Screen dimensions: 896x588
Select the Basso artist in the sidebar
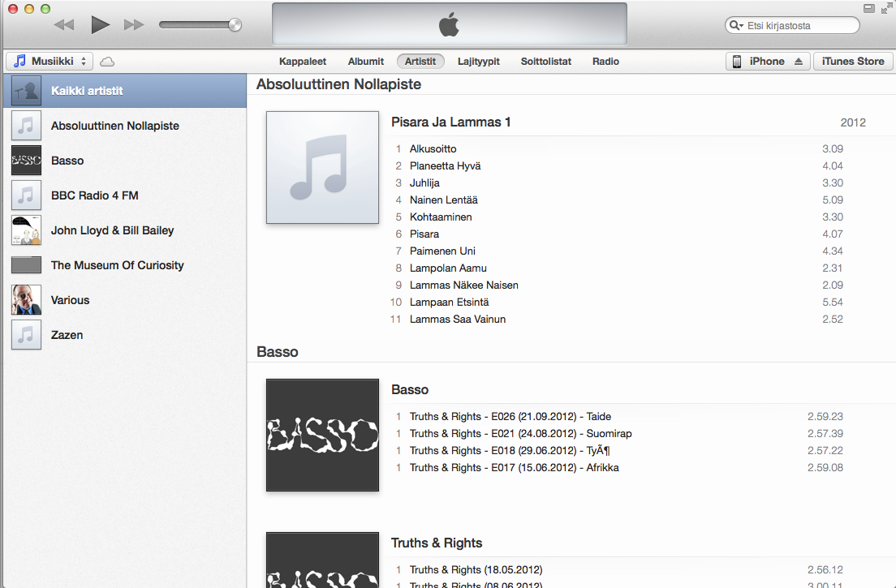125,161
